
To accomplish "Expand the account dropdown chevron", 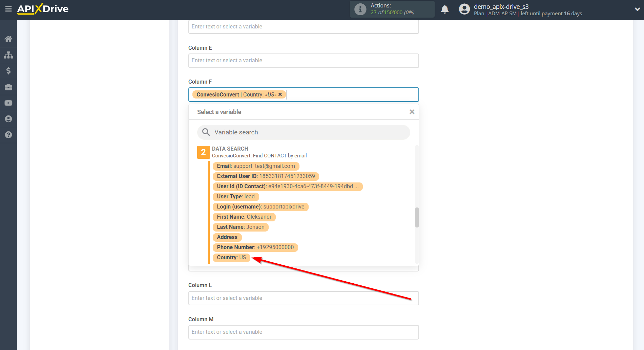I will [637, 9].
